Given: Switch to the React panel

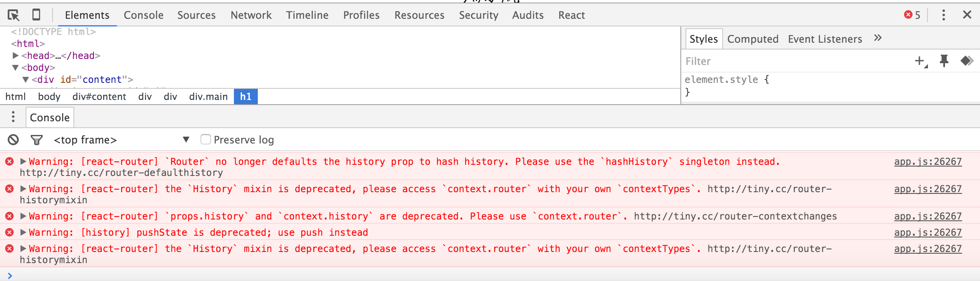Looking at the screenshot, I should (571, 15).
